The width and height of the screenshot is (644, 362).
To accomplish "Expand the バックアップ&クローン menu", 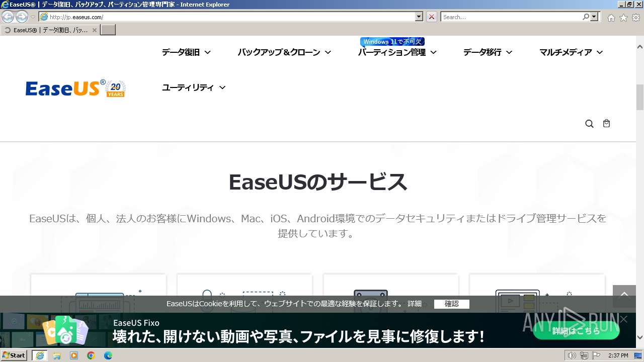I will (x=284, y=52).
